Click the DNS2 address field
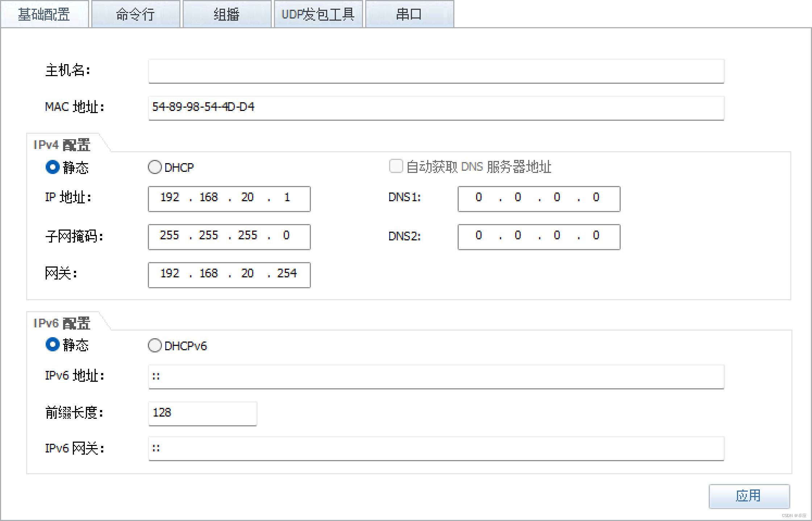The width and height of the screenshot is (812, 521). tap(539, 237)
